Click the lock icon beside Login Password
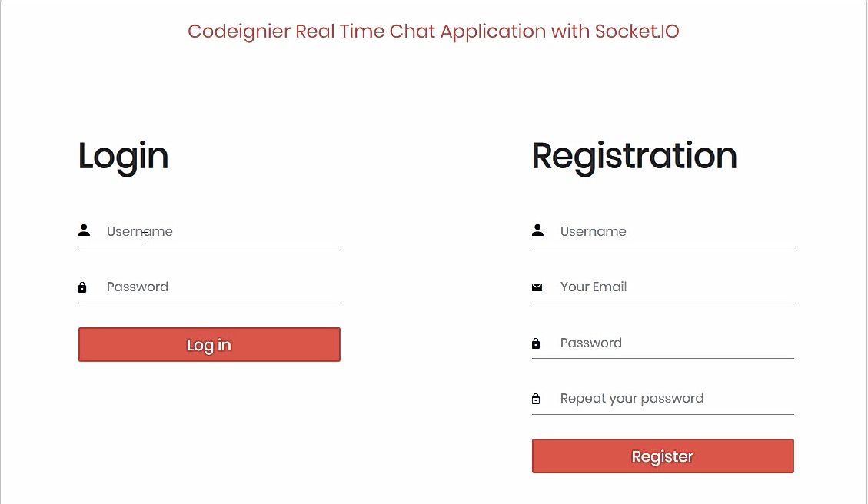Image resolution: width=868 pixels, height=504 pixels. click(x=82, y=287)
